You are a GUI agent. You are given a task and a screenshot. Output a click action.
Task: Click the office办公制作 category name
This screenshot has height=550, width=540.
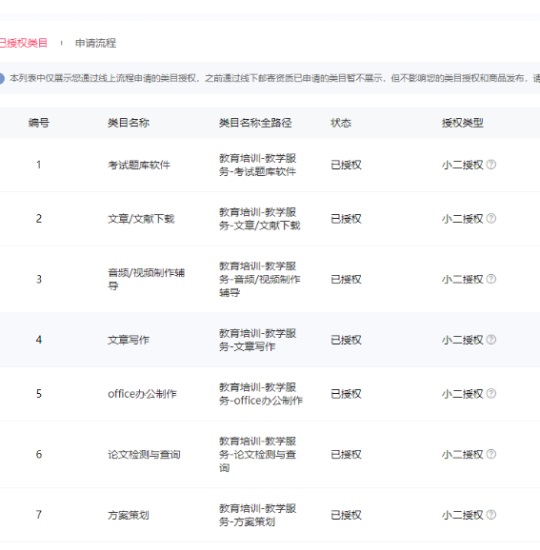[142, 394]
